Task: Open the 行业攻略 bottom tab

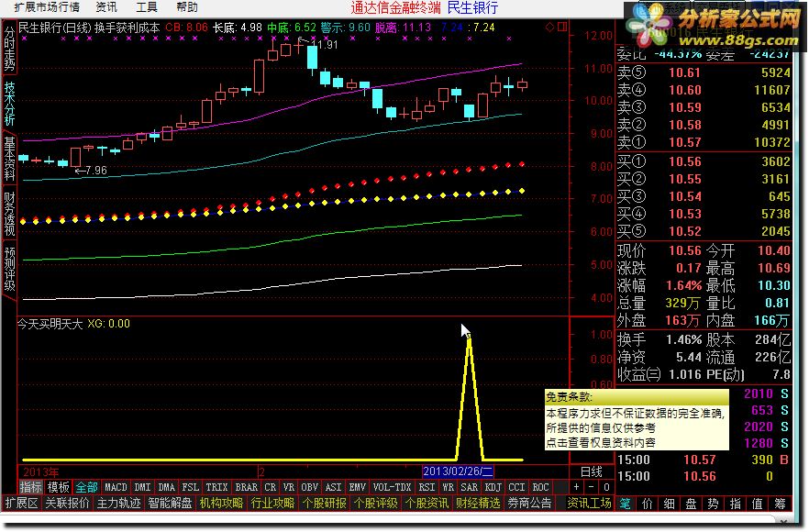Action: pos(272,503)
